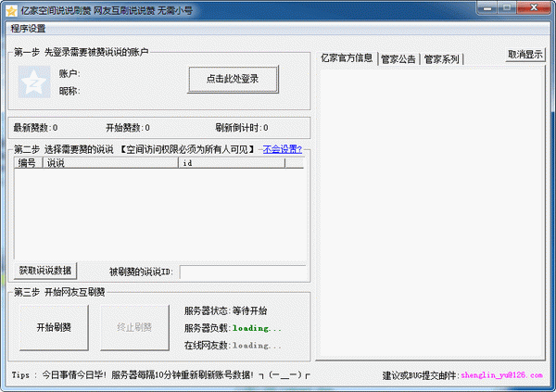Image resolution: width=556 pixels, height=392 pixels.
Task: Click the shenglin_yu@126.com email link
Action: pos(501,376)
